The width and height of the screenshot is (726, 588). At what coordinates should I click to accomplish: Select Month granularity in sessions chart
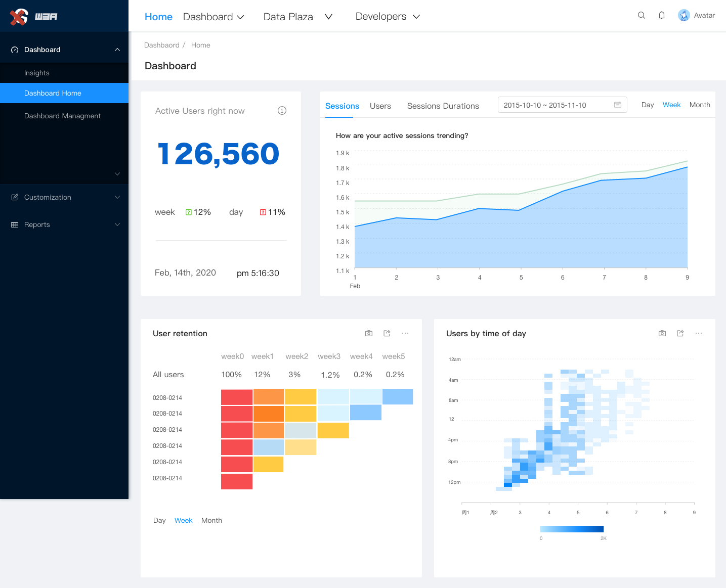click(700, 105)
